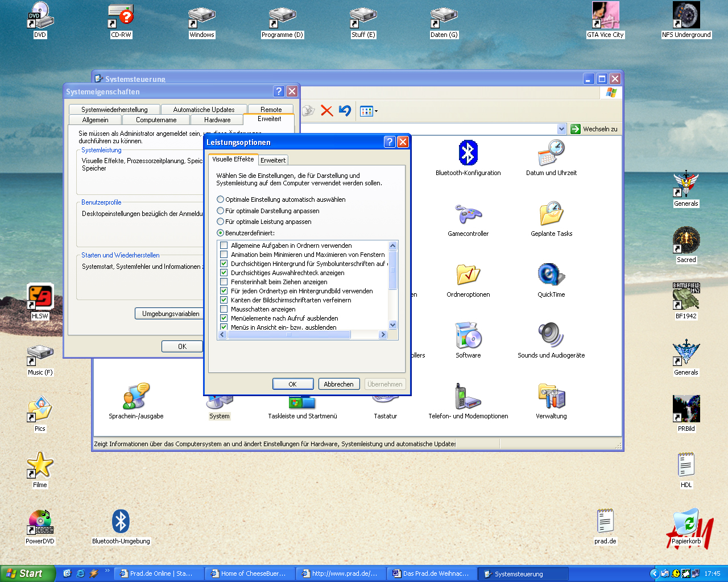
Task: Open Geplante Tasks icon
Action: pyautogui.click(x=551, y=215)
